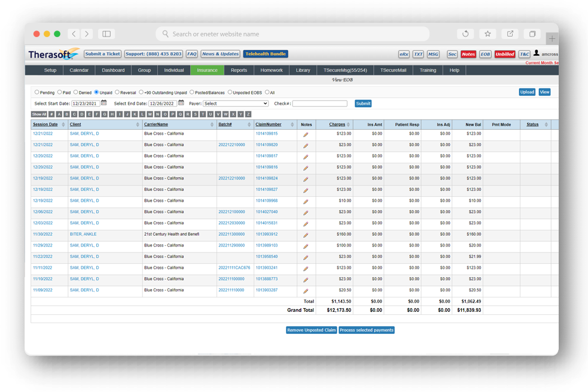The width and height of the screenshot is (588, 392).
Task: Click the browser back arrow
Action: [74, 34]
